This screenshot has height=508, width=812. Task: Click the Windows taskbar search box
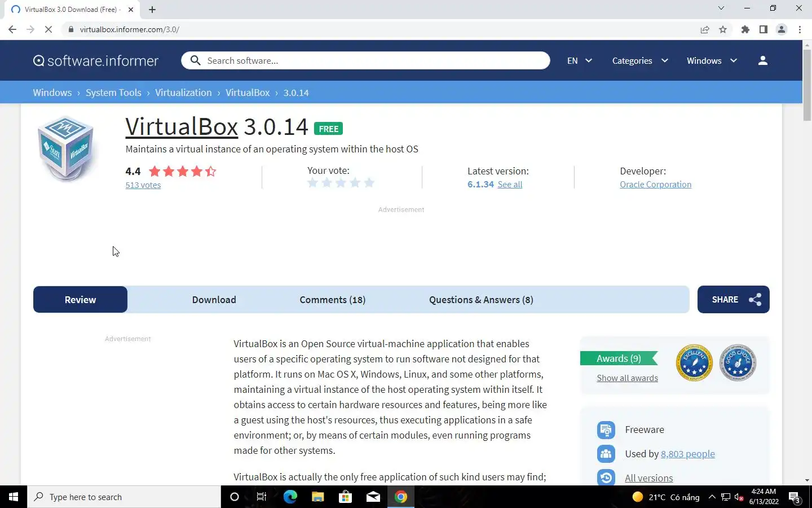124,497
